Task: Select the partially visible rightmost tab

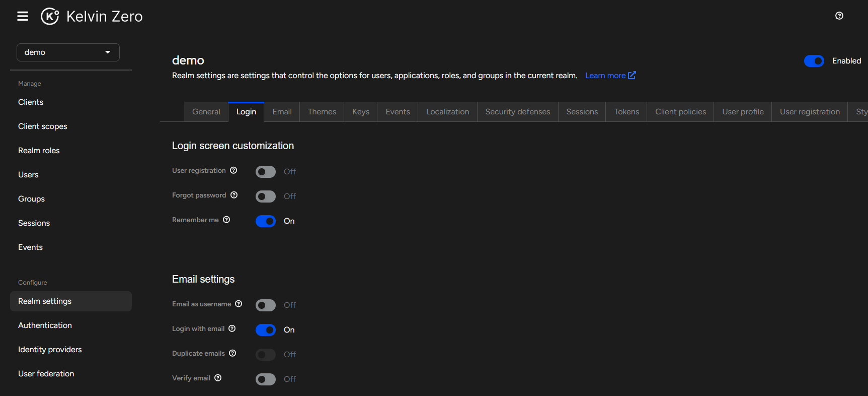Action: coord(861,112)
